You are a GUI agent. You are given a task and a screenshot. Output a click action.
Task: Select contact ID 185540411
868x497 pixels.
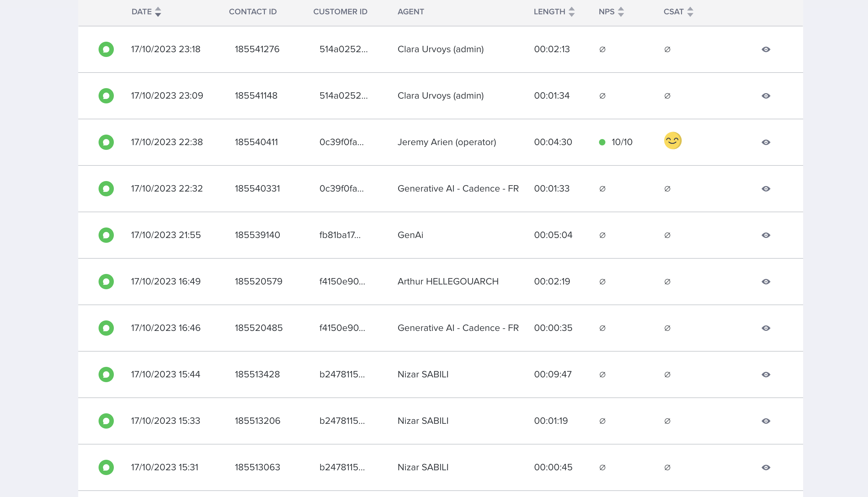tap(256, 142)
